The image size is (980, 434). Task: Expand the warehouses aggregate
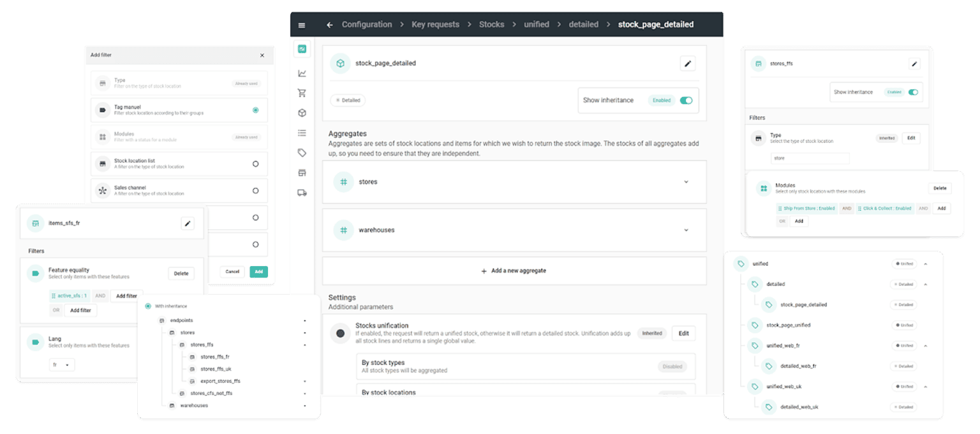click(x=686, y=230)
